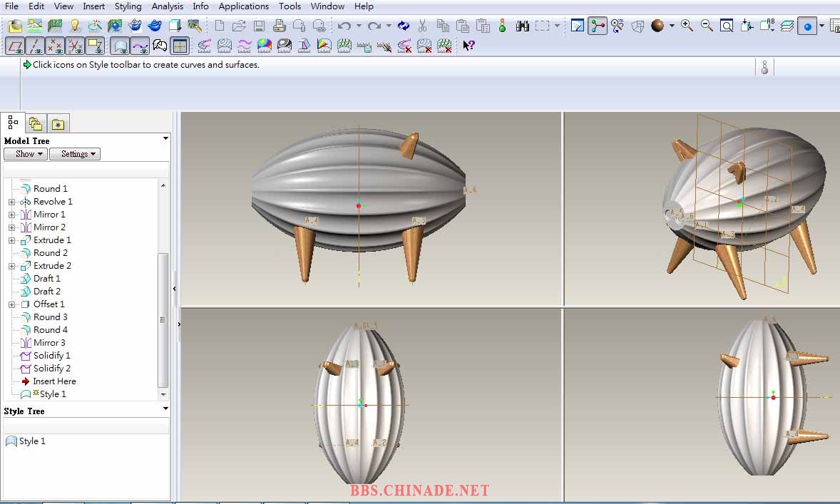Click the Layers stack icon
Screen dimensions: 840x504
(x=787, y=26)
